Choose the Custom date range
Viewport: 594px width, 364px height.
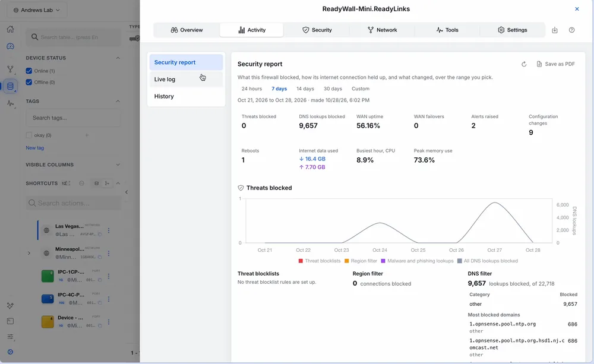361,88
